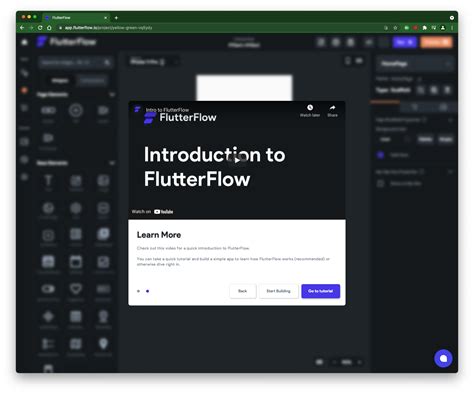Click the Share arrow on the video
The image size is (474, 394).
(x=332, y=108)
